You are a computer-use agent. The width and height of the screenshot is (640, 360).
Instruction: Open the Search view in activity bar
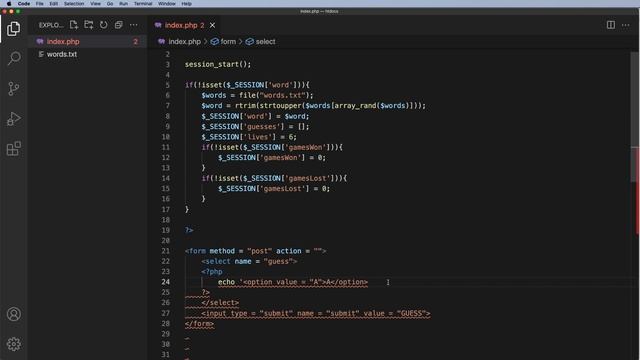click(x=13, y=58)
